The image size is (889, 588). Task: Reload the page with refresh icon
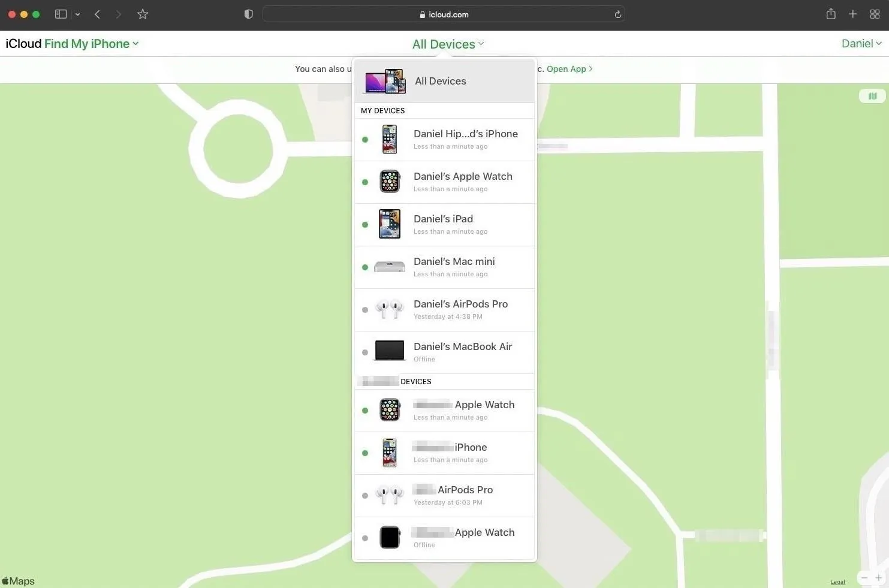[617, 14]
